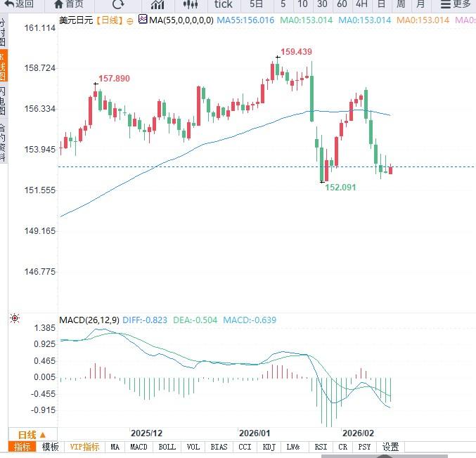Open the K线图 side tab
This screenshot has width=476, height=458.
(3, 65)
